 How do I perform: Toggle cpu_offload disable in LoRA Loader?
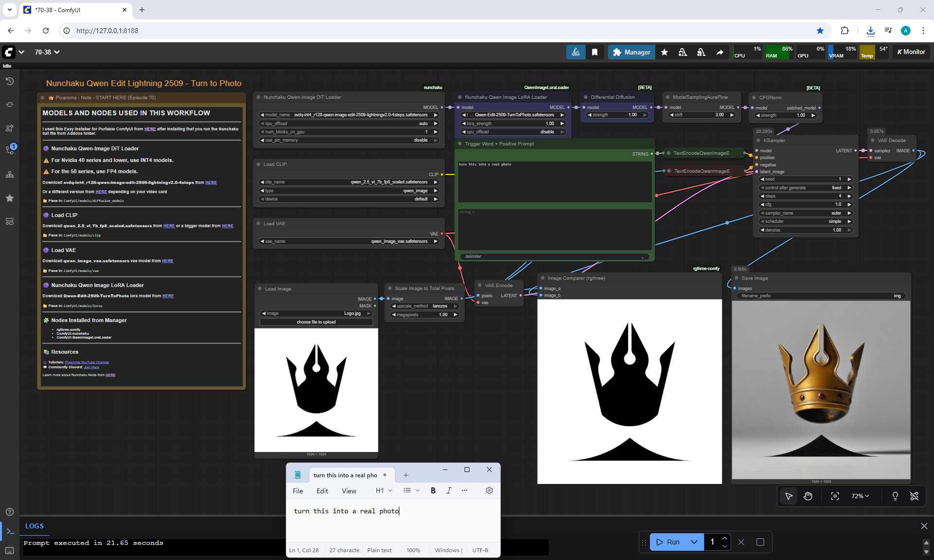pos(513,132)
